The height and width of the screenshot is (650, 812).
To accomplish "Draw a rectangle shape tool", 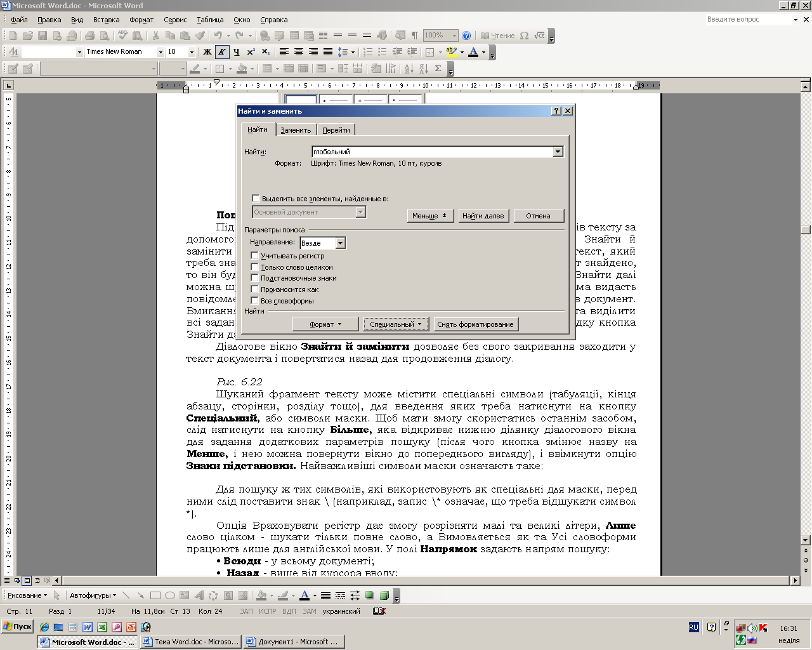I will coord(155,595).
